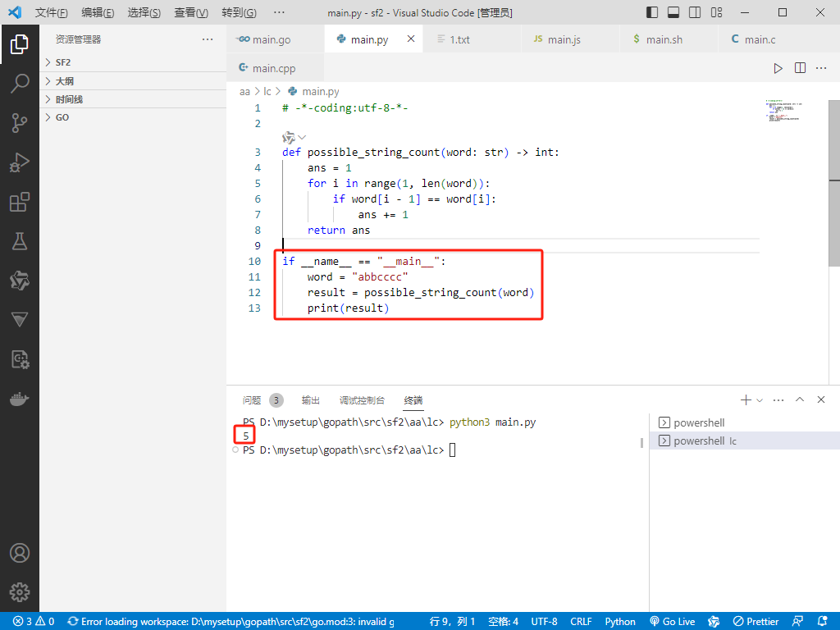This screenshot has height=630, width=840.
Task: Create a new terminal with plus icon
Action: [745, 399]
